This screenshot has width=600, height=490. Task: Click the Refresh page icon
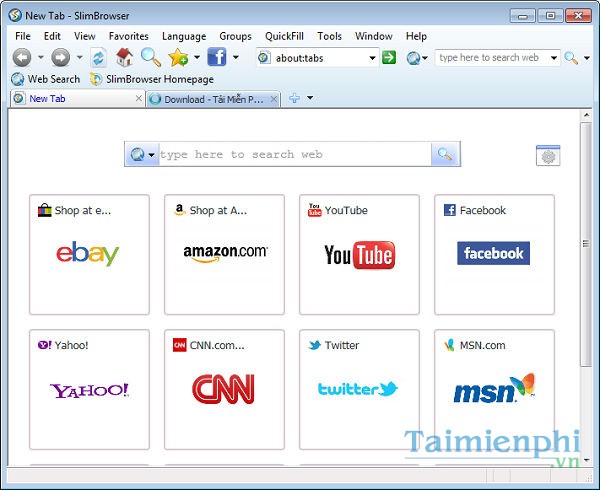pos(98,58)
